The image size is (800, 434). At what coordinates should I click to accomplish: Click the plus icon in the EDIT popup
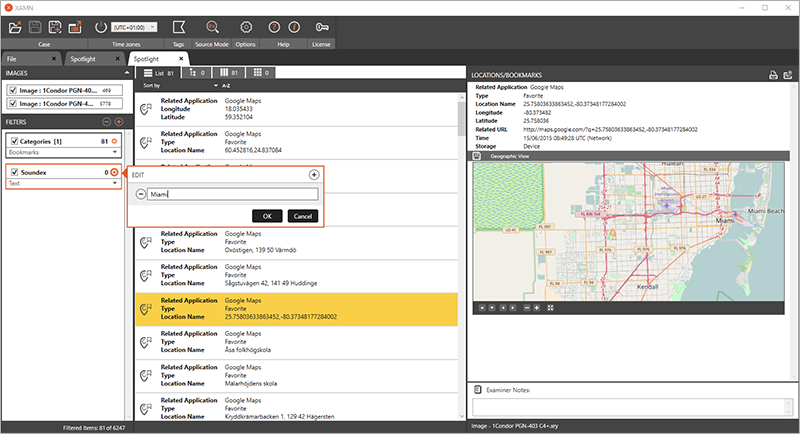[x=314, y=175]
